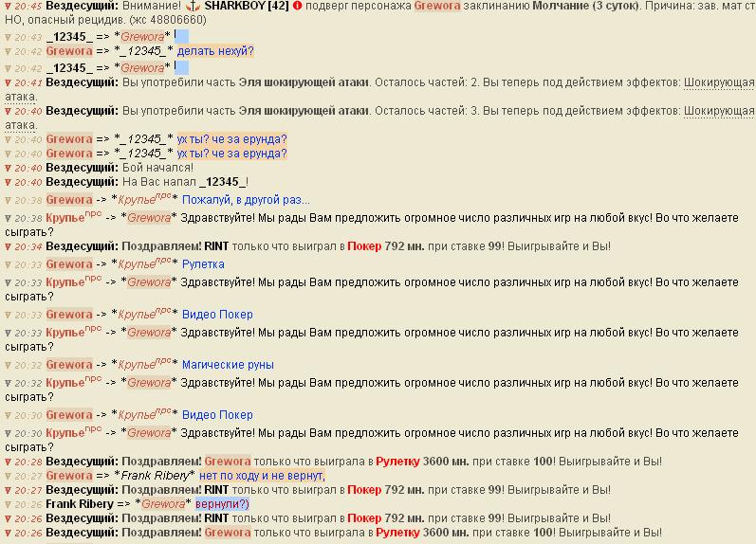The image size is (756, 544).
Task: Click the 'Бой начался!' text
Action: (157, 168)
